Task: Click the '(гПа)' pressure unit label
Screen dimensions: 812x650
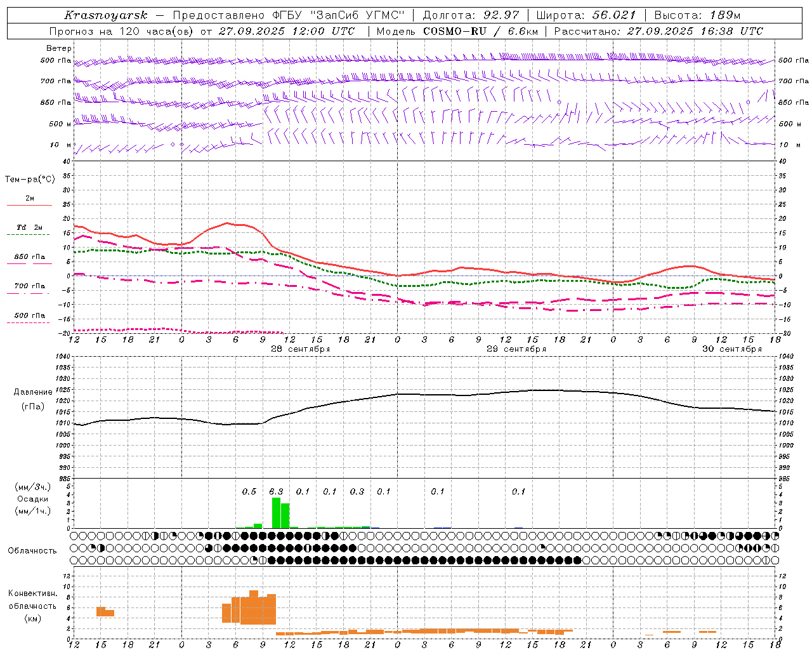Action: [33, 406]
